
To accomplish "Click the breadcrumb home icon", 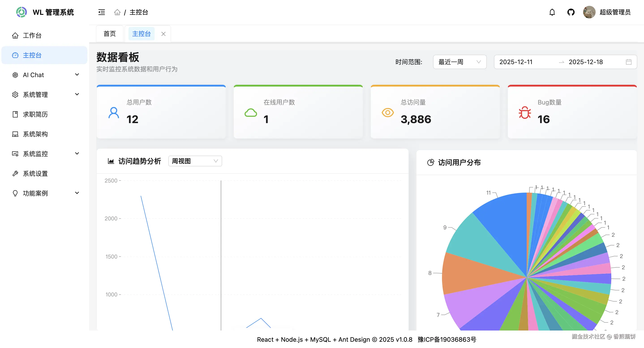I will [117, 12].
